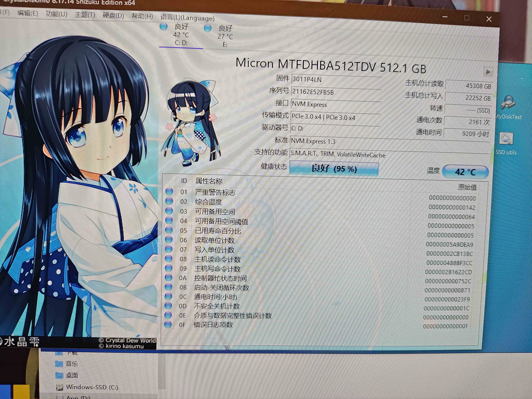This screenshot has height=399, width=532.
Task: Click the 原始值 column header
Action: 467,187
